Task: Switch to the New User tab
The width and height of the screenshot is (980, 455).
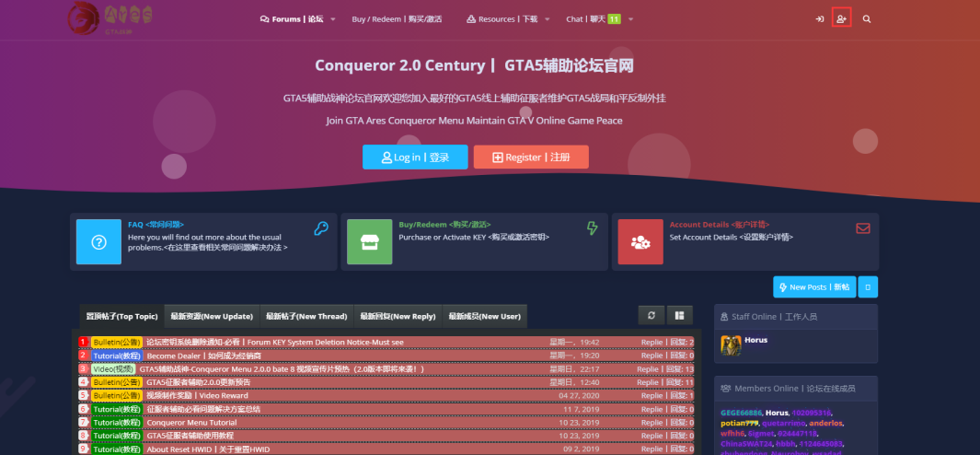Action: pyautogui.click(x=485, y=316)
